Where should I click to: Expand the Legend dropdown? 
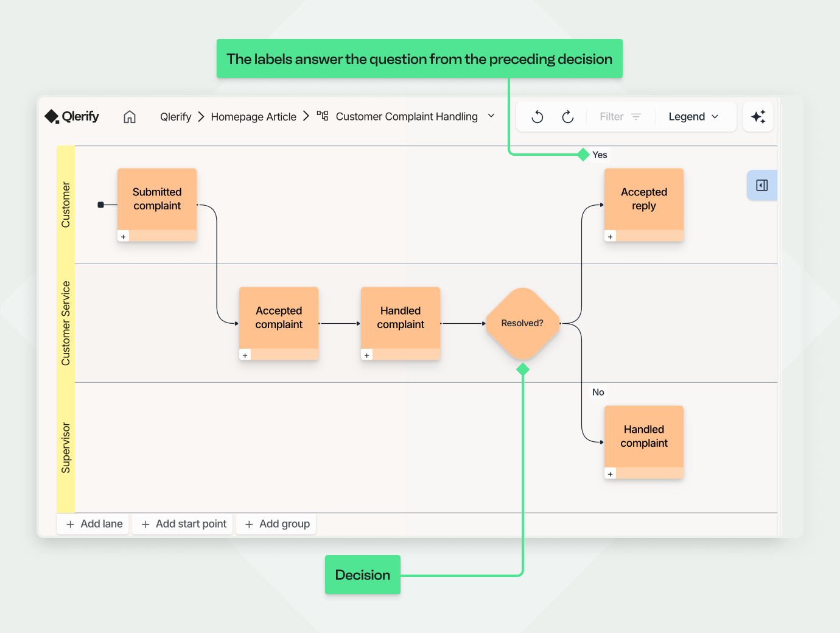coord(693,117)
